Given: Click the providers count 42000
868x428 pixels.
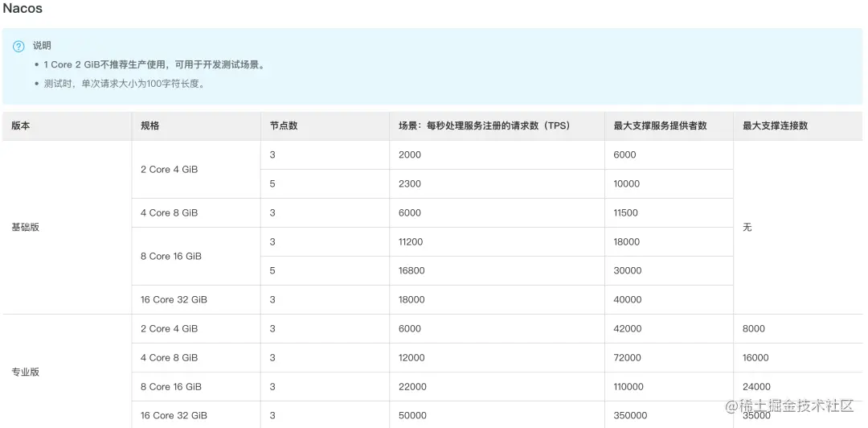Looking at the screenshot, I should pyautogui.click(x=628, y=329).
